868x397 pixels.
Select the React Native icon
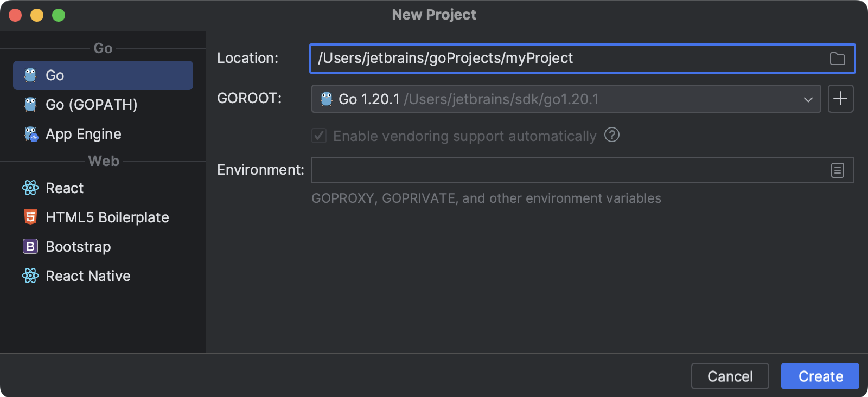(x=31, y=276)
